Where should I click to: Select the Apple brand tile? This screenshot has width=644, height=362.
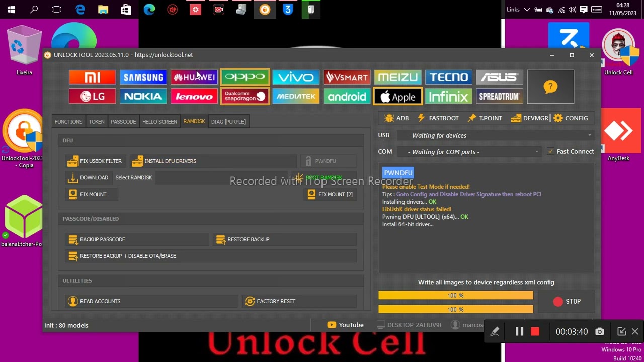397,96
